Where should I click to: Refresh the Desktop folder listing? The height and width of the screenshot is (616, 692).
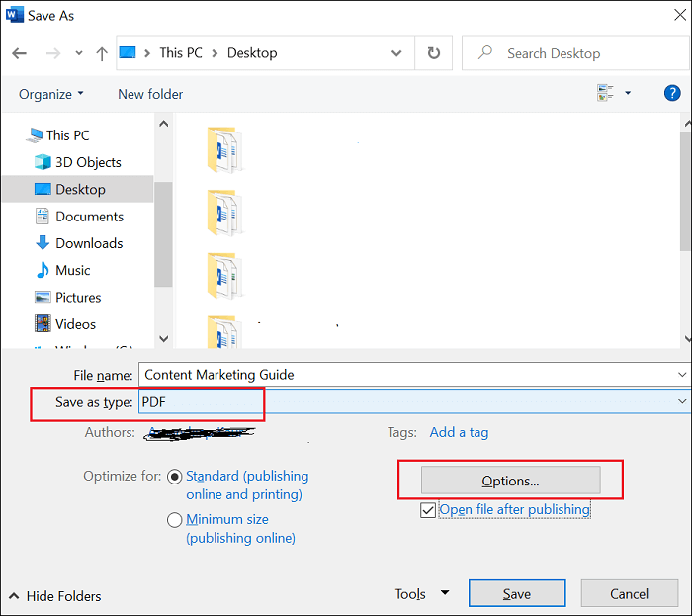coord(433,53)
